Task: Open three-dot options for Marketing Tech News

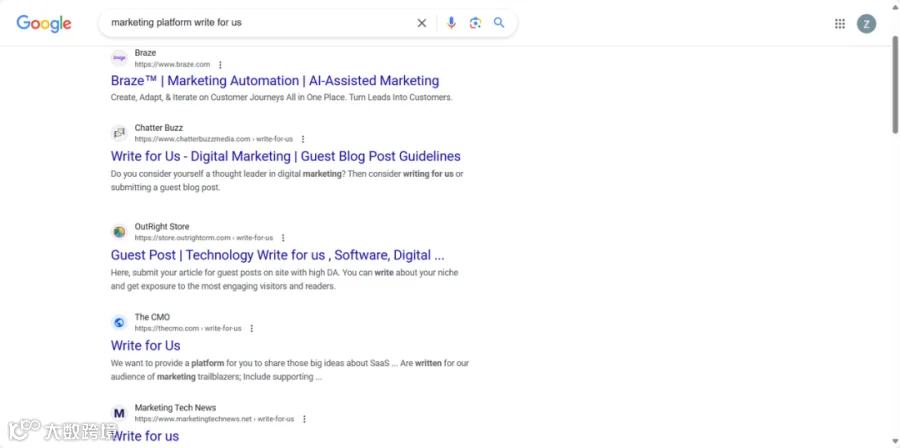Action: pos(304,419)
